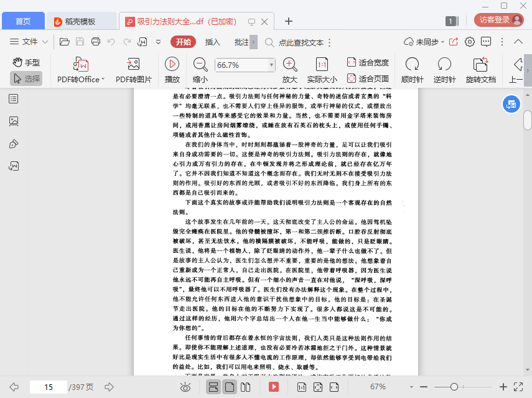
Task: Close the 吸引力法则大全 document tab
Action: pos(264,22)
